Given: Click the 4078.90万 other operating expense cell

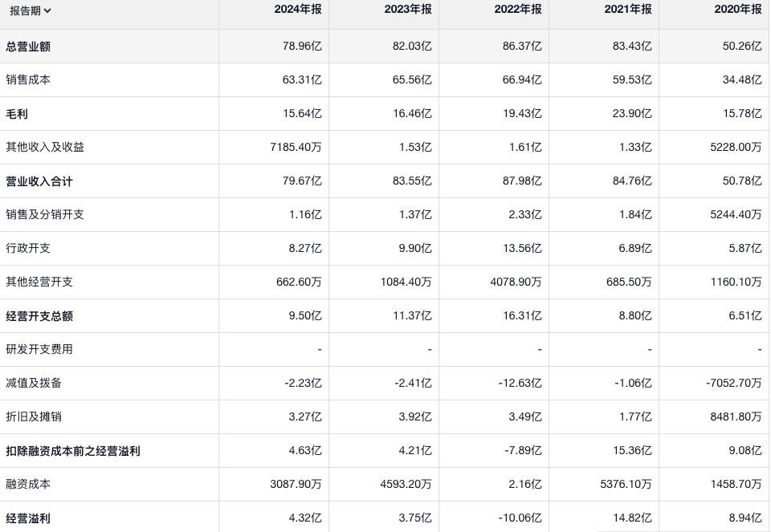Looking at the screenshot, I should pos(513,282).
